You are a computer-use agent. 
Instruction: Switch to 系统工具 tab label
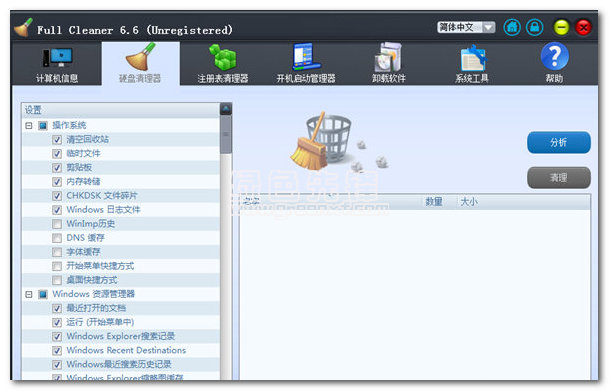472,78
